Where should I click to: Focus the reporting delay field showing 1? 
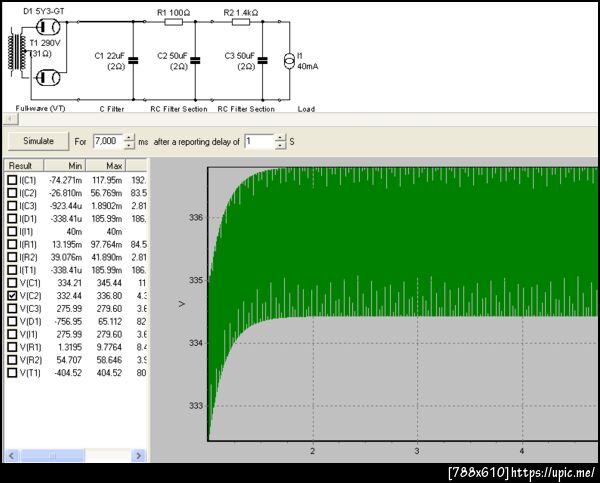(x=259, y=141)
